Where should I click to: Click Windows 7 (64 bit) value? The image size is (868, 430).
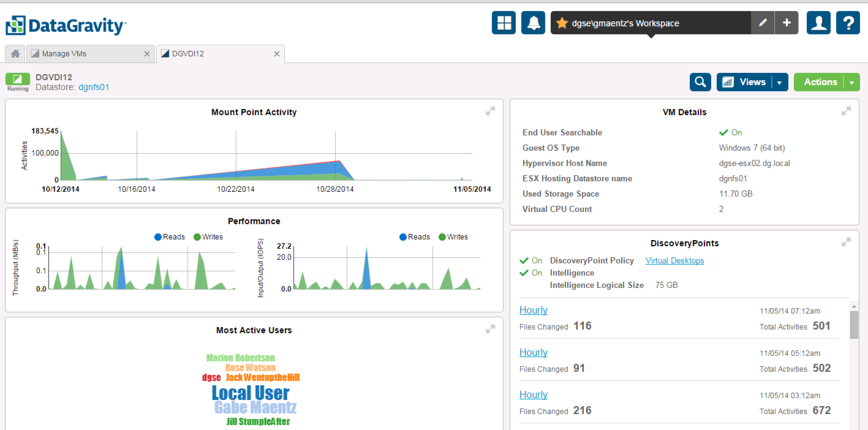point(752,148)
